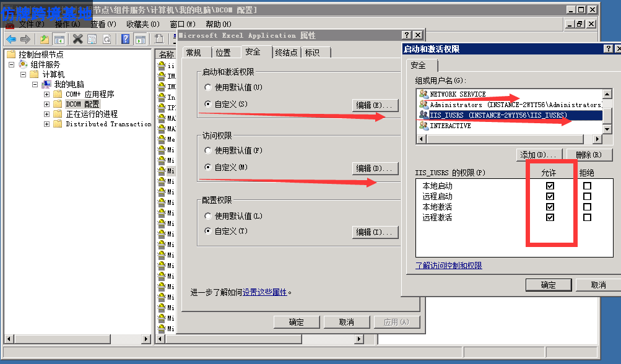Screen dimensions: 621x364
Task: Select the Distributed Transaction folder icon
Action: tap(58, 124)
